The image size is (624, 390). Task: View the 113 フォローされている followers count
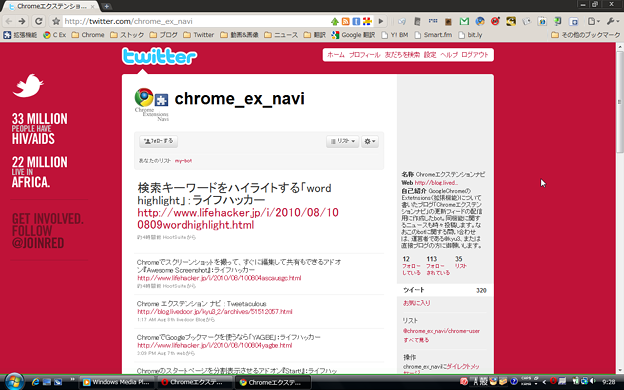438,265
